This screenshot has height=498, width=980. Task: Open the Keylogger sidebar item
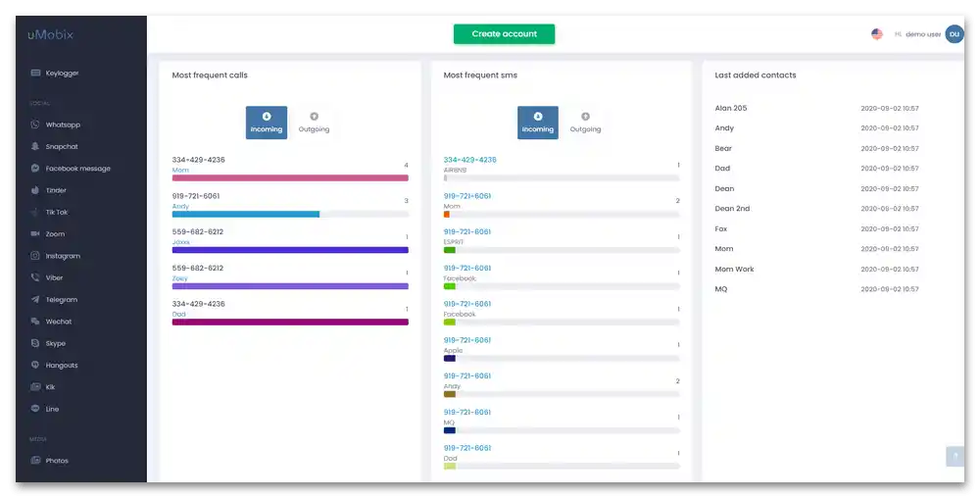pos(55,74)
